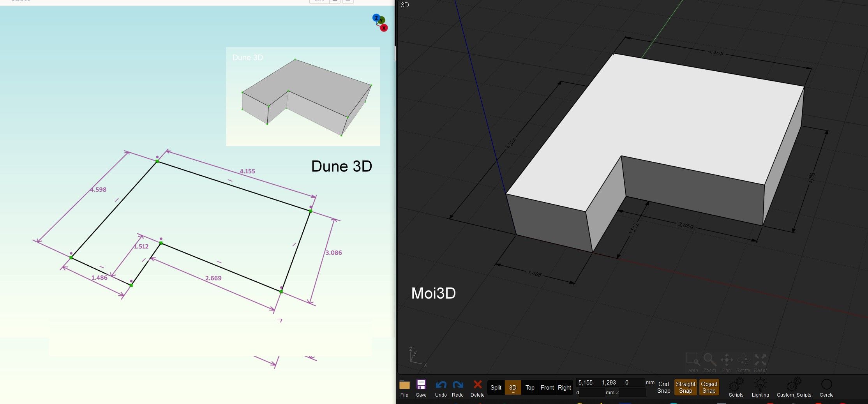Click the red X axis ball in Dune 3D
Screen dimensions: 868x404
click(384, 28)
